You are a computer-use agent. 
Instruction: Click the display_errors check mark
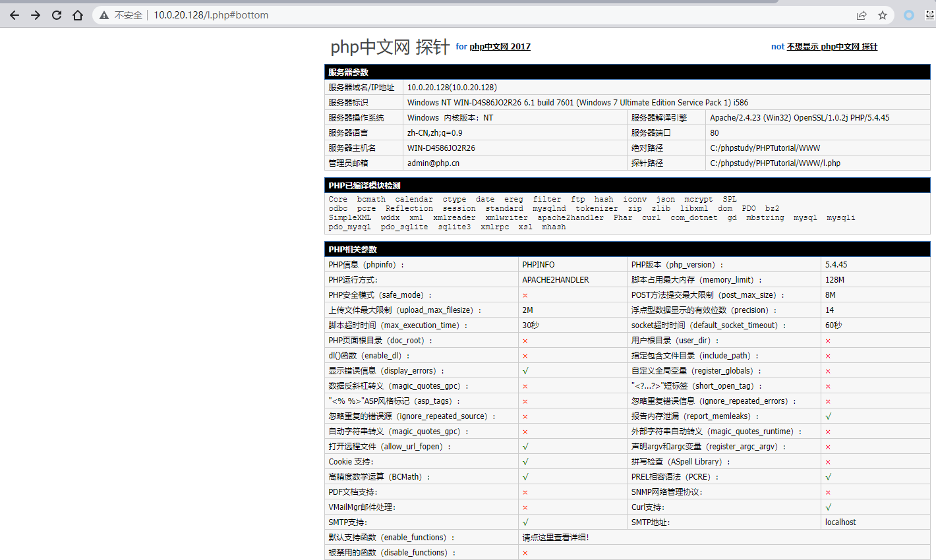tap(525, 371)
